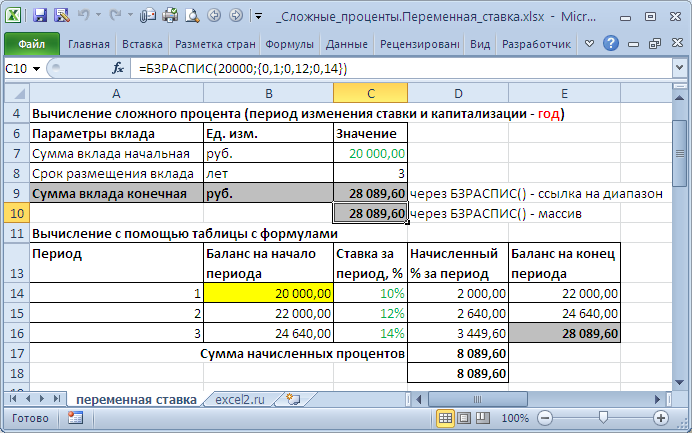This screenshot has height=433, width=692.
Task: Go to the previous sheet tab with the arrow
Action: 28,399
